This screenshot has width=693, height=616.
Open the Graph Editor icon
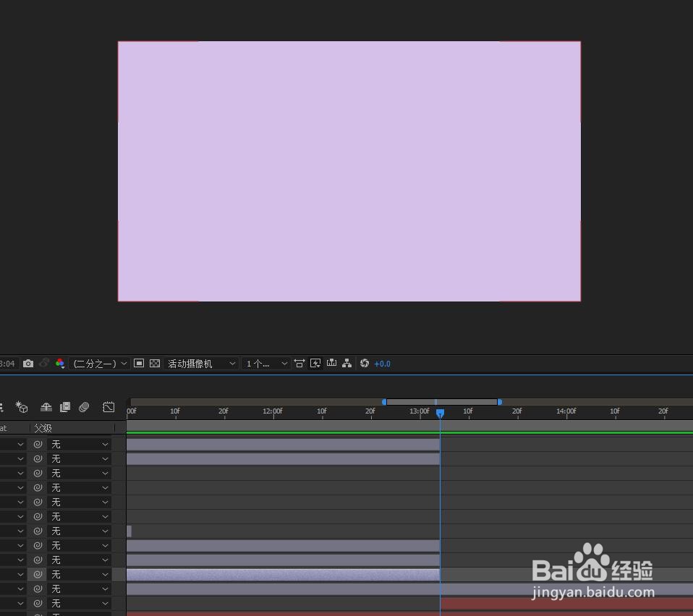pyautogui.click(x=109, y=407)
